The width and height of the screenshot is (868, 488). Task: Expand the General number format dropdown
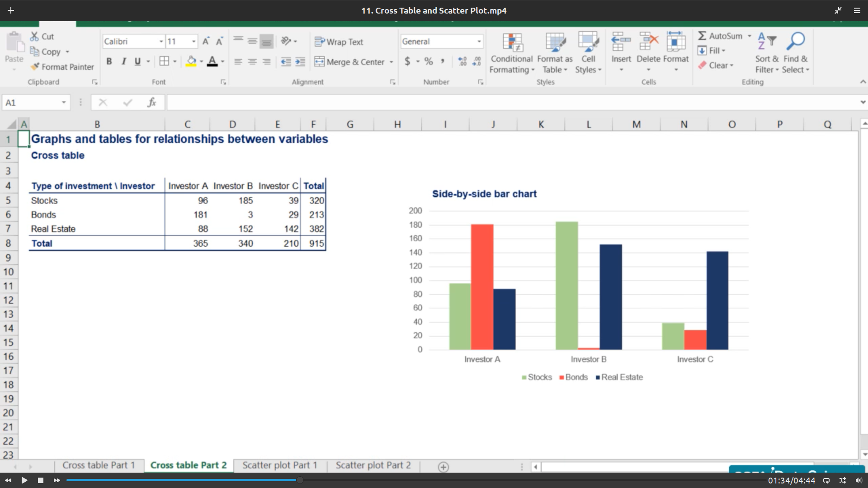479,42
